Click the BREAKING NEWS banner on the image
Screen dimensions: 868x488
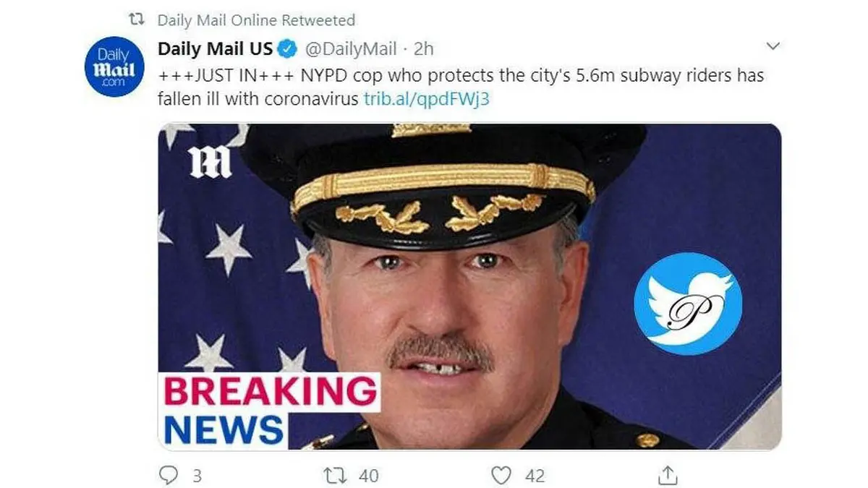tap(271, 411)
